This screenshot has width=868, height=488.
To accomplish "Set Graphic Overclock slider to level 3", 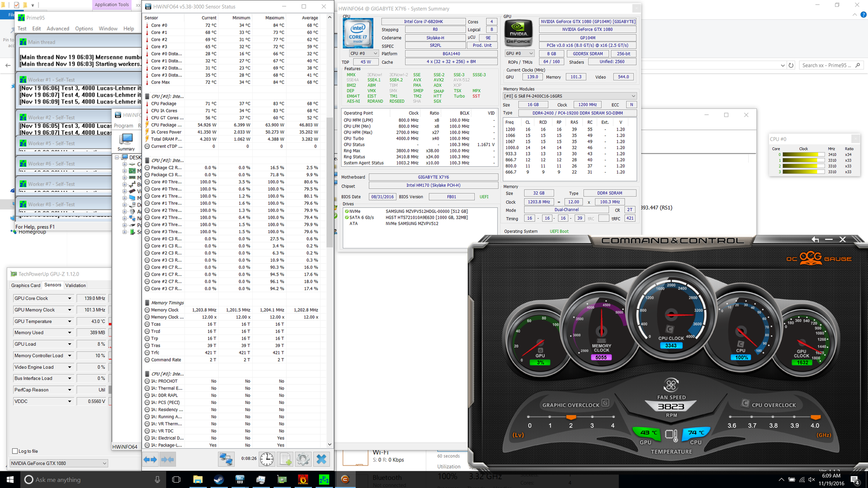I will [x=592, y=417].
